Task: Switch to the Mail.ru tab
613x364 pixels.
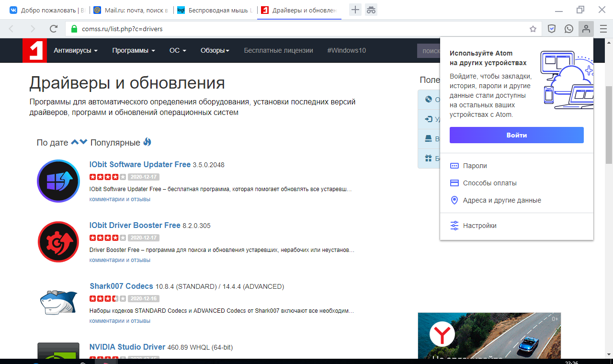Action: [130, 10]
